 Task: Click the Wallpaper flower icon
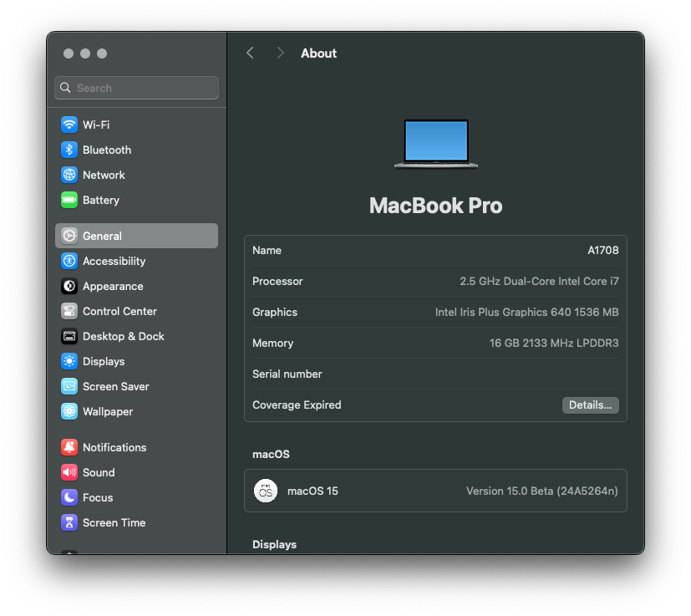pos(69,412)
